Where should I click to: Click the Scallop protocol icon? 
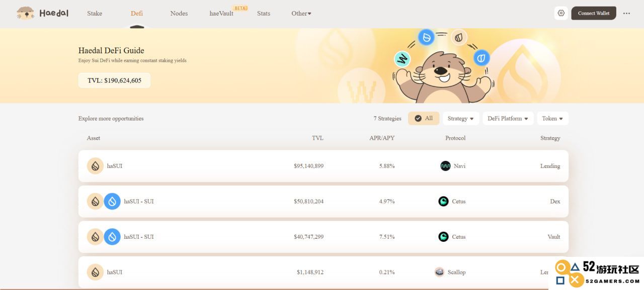coord(439,272)
